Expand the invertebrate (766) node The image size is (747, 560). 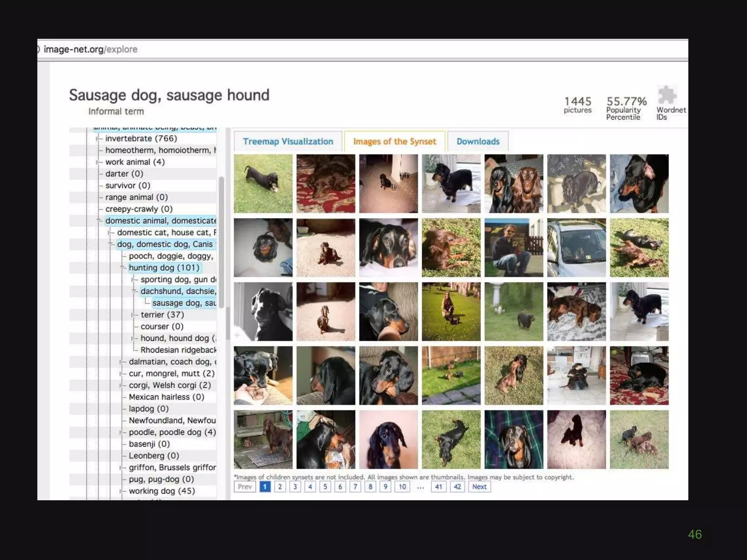pyautogui.click(x=98, y=139)
